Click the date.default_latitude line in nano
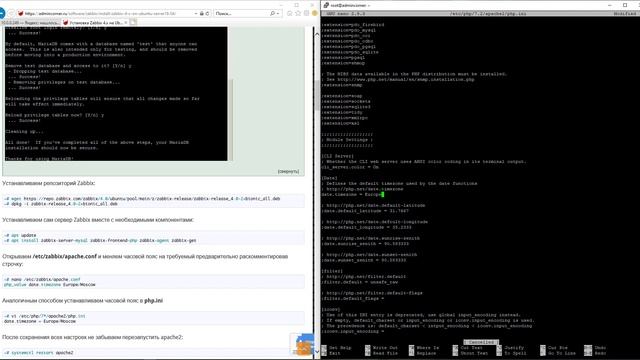The image size is (640, 360). [365, 211]
